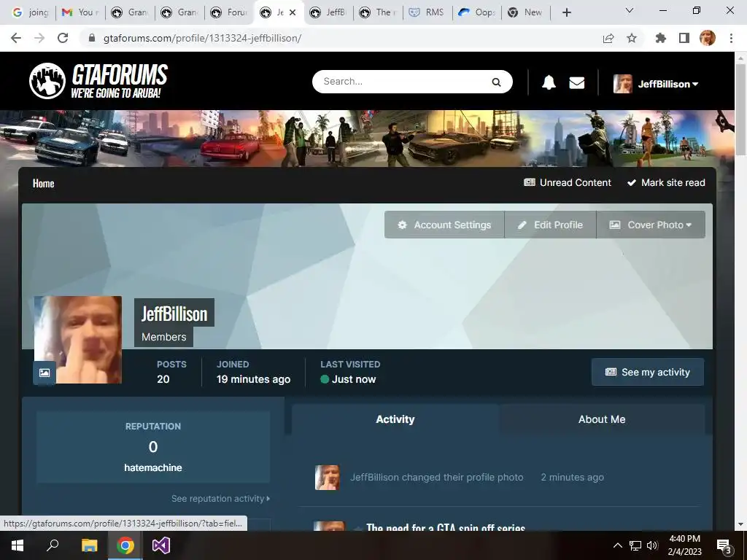Click the See my activity button

(648, 372)
